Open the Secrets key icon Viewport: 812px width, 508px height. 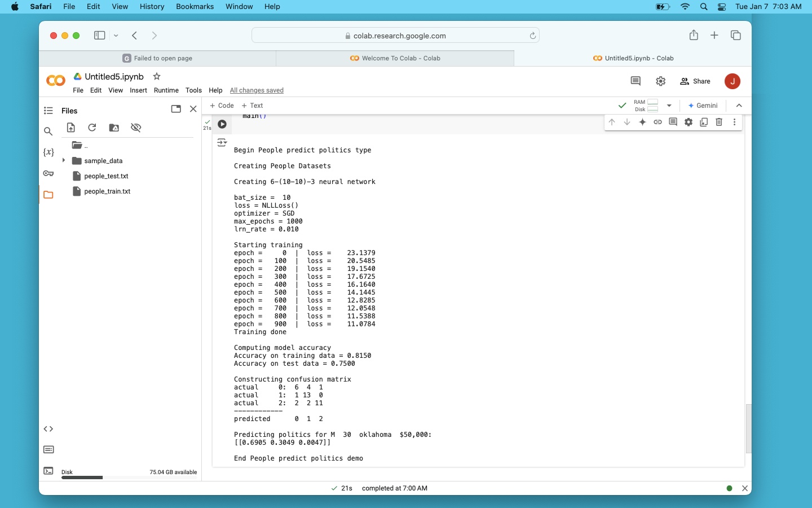click(48, 173)
